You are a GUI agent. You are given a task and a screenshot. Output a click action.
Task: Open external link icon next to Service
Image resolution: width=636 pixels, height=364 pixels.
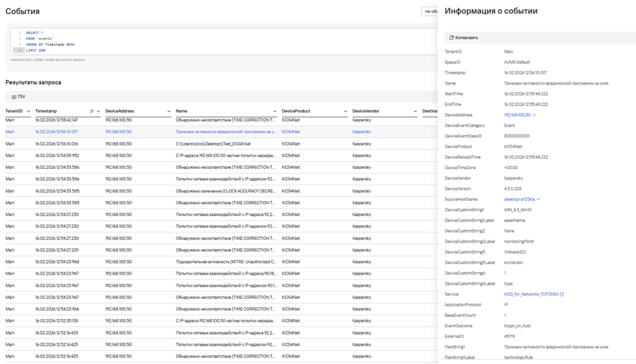[562, 294]
